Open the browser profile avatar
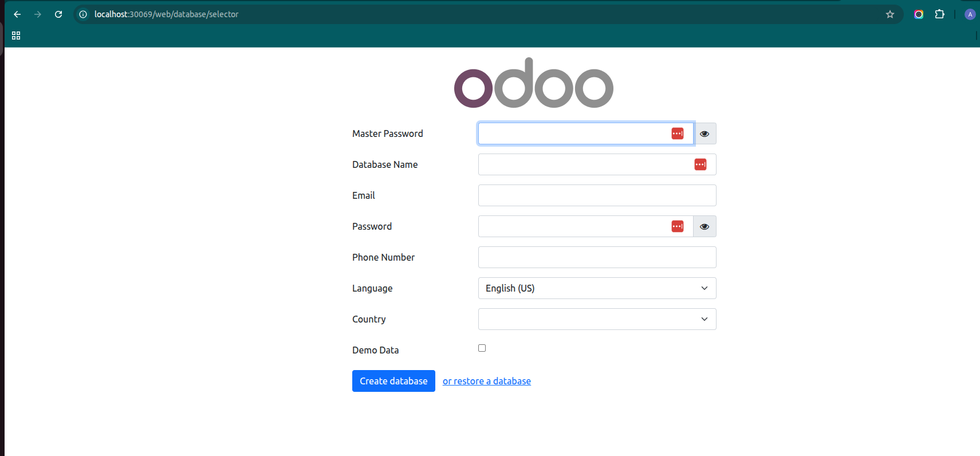 pos(970,14)
